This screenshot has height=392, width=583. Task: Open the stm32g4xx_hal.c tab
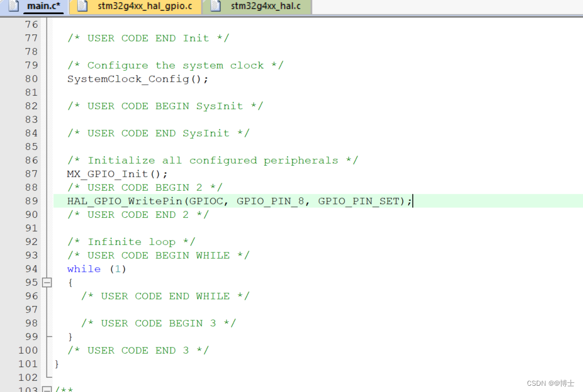click(257, 6)
